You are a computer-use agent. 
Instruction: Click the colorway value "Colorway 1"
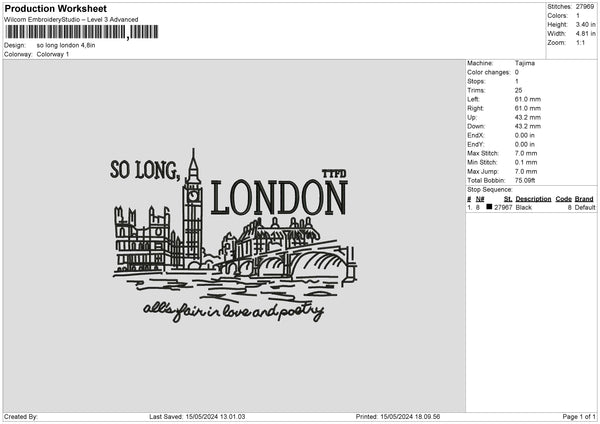(53, 54)
